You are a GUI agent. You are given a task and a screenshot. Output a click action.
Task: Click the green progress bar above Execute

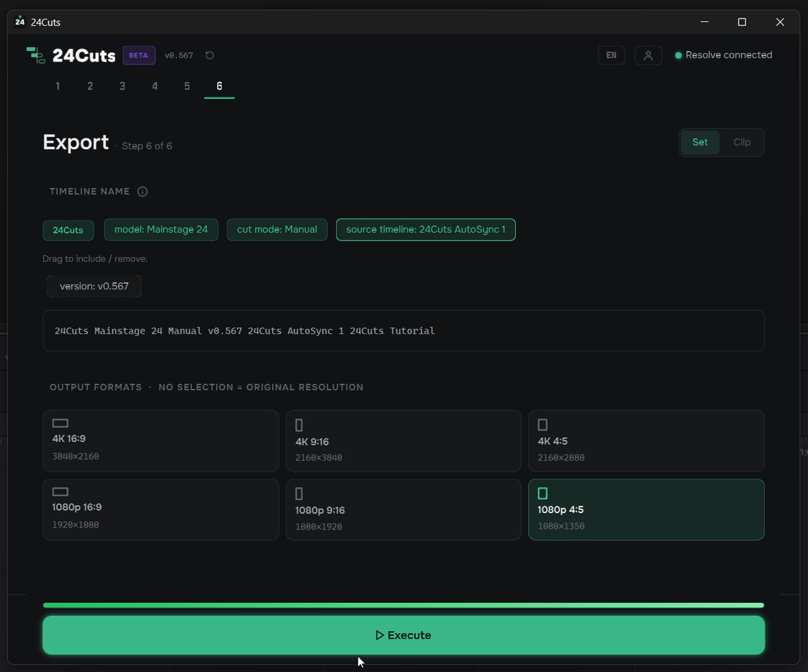(x=403, y=605)
